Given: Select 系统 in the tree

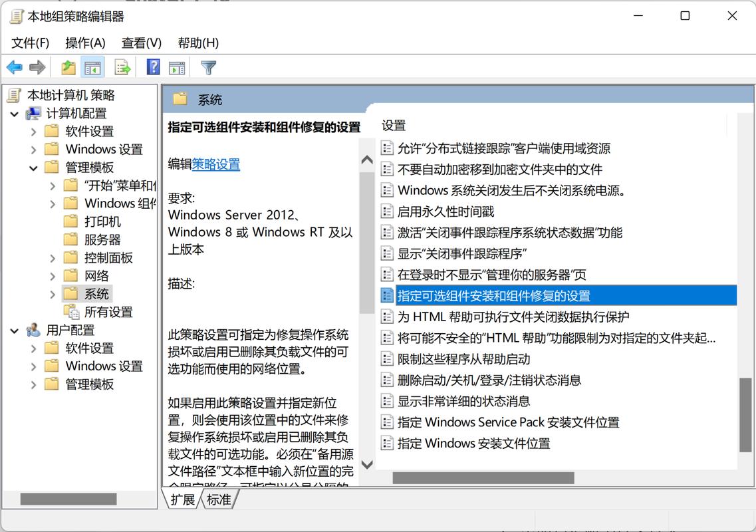Looking at the screenshot, I should click(96, 294).
